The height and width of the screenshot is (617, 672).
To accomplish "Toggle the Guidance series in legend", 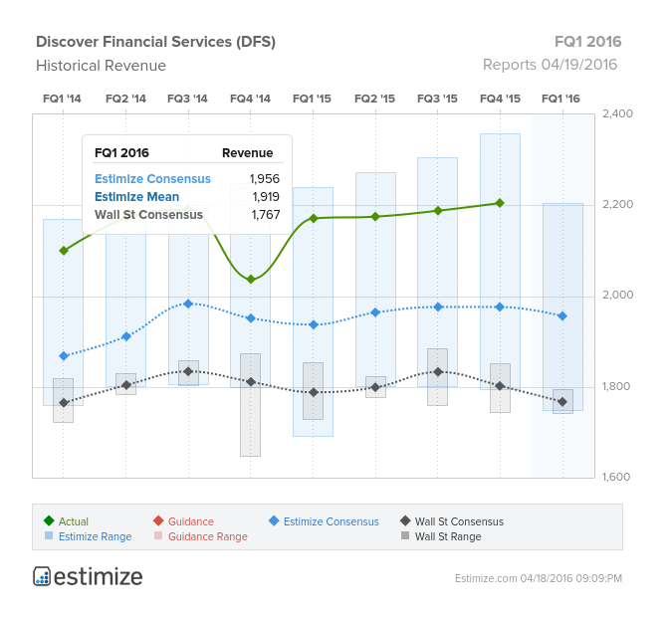I will 183,521.
